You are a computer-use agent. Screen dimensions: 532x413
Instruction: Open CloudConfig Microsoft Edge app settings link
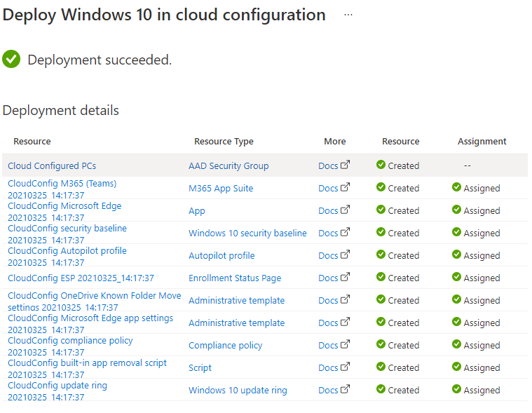coord(90,323)
